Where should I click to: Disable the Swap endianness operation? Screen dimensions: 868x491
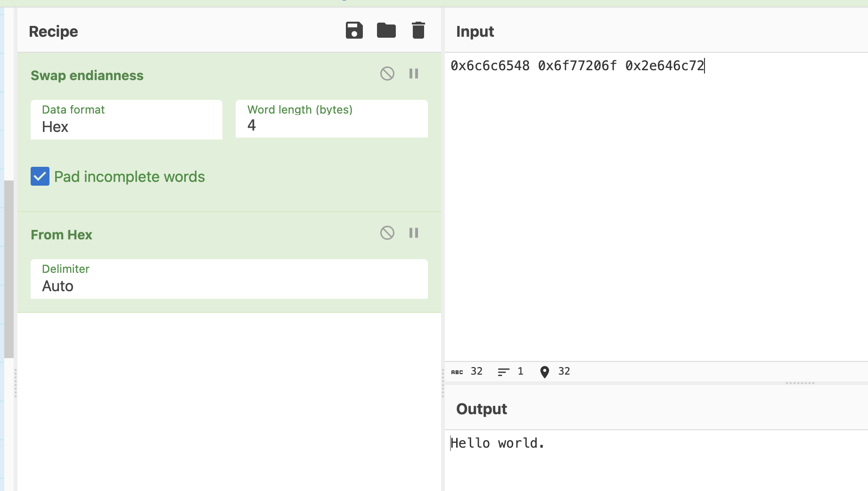(387, 74)
